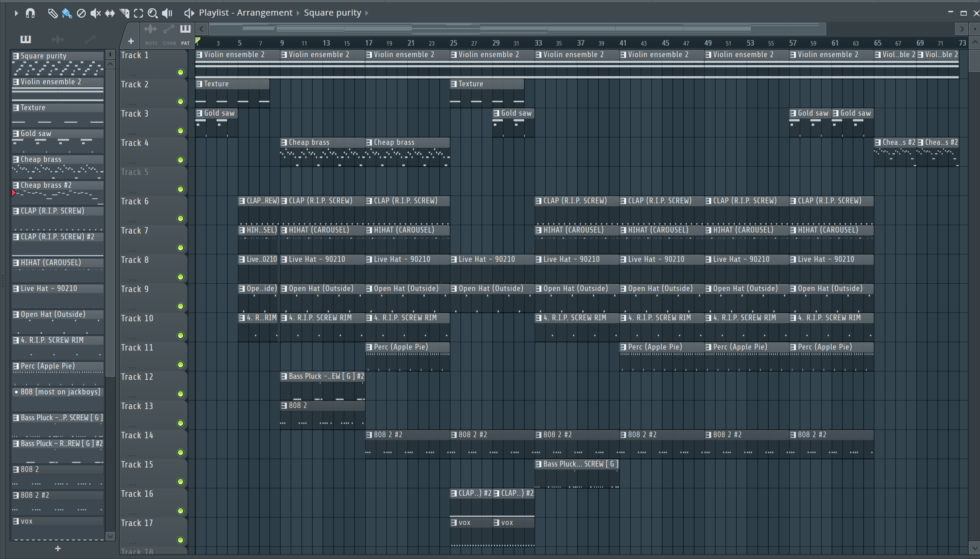This screenshot has height=559, width=980.
Task: Toggle the snap magnet icon
Action: 30,14
